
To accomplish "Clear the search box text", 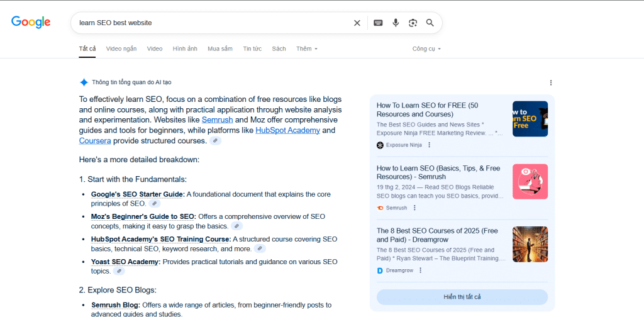I will point(357,23).
